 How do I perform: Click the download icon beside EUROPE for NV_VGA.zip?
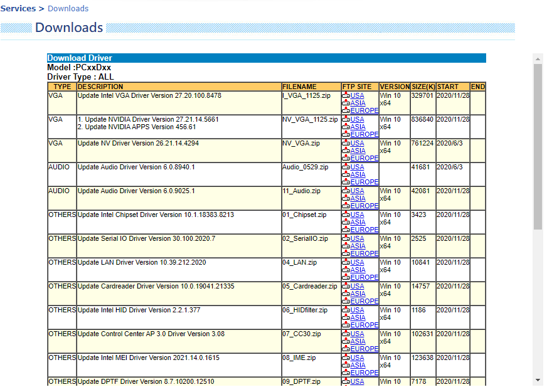(x=346, y=158)
